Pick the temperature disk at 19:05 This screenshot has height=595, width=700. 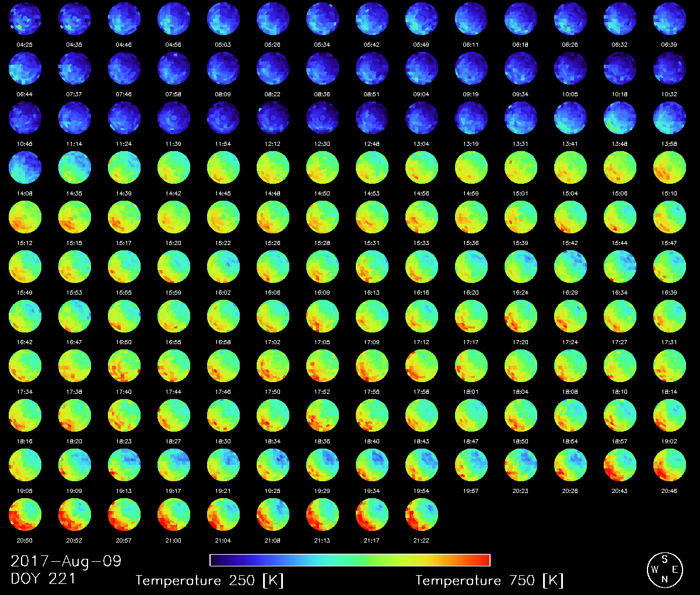[x=25, y=465]
